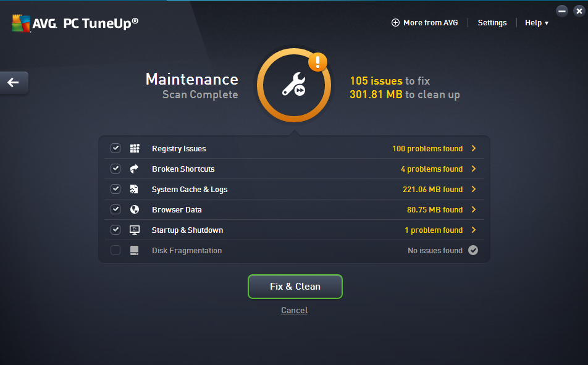Minimize the AVG PC TuneUp window
This screenshot has height=365, width=588.
[562, 11]
